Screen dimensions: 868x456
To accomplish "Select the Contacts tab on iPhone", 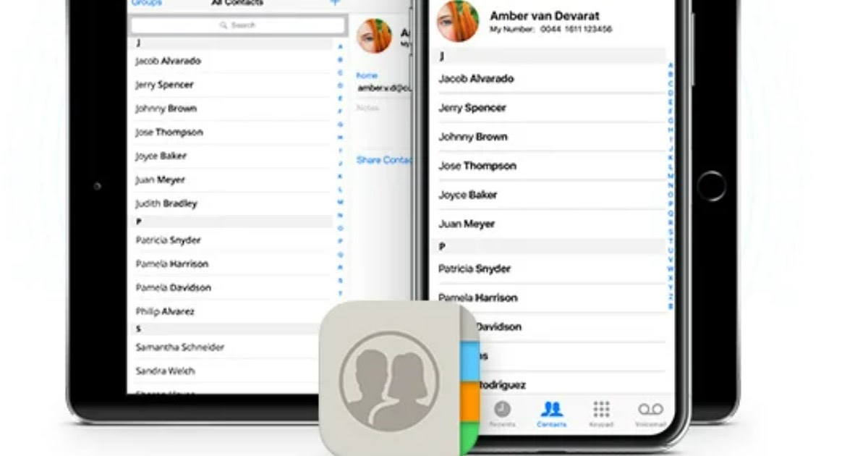I will (552, 414).
